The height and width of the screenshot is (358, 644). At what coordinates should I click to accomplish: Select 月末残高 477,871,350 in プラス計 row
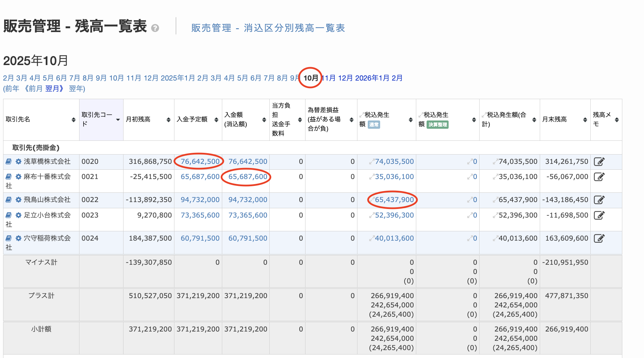567,296
